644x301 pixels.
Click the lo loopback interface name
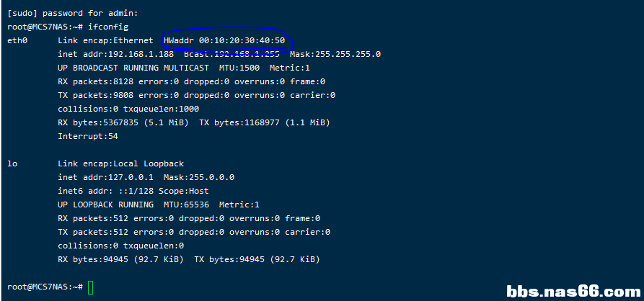pyautogui.click(x=12, y=163)
